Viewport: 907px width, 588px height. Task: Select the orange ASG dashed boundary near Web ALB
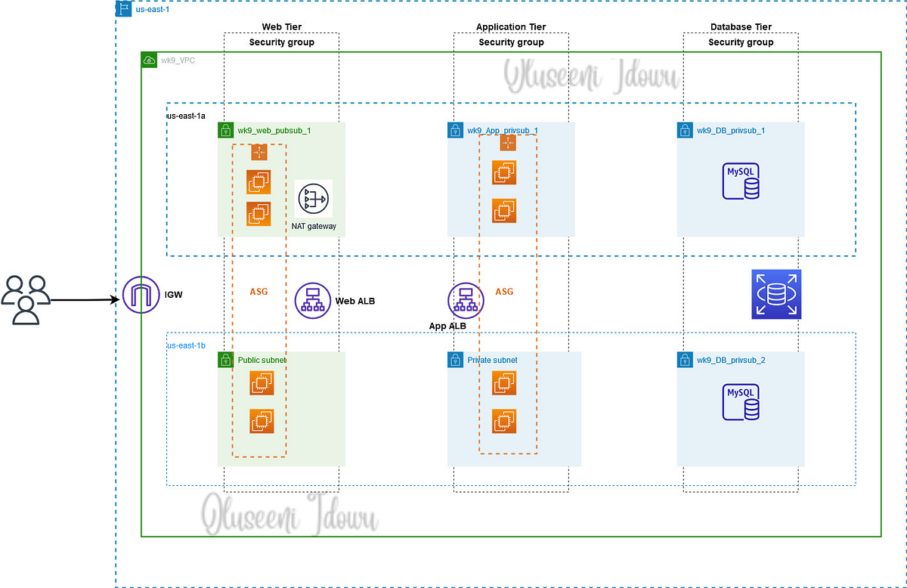pyautogui.click(x=258, y=291)
